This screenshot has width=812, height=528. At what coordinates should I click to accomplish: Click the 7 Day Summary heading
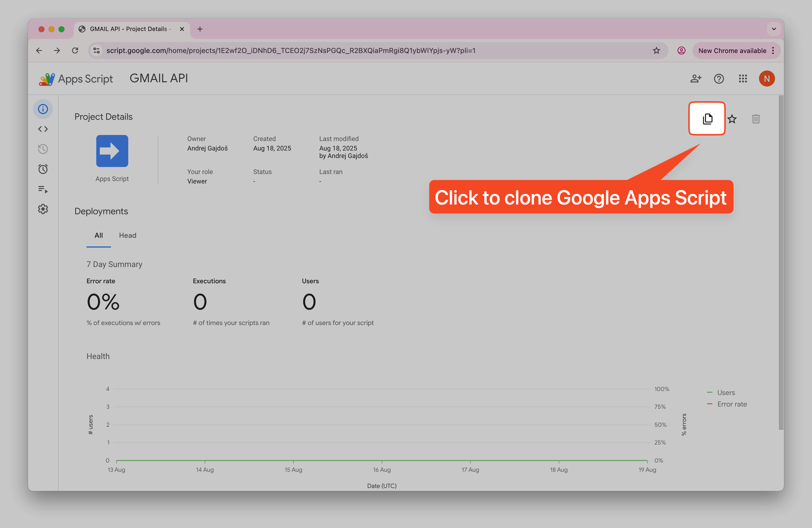(114, 264)
